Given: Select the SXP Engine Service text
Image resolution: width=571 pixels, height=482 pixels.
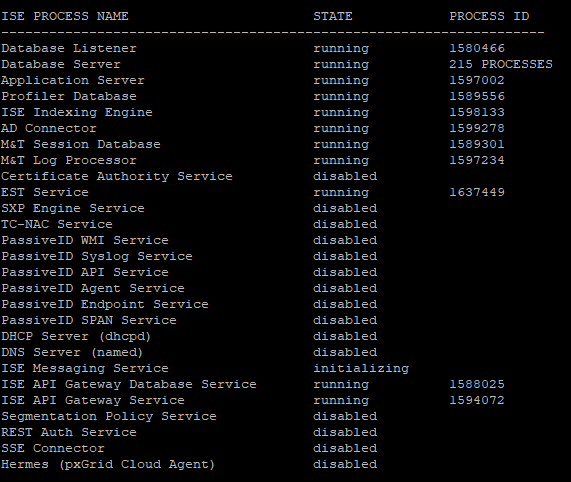Looking at the screenshot, I should (x=73, y=209).
